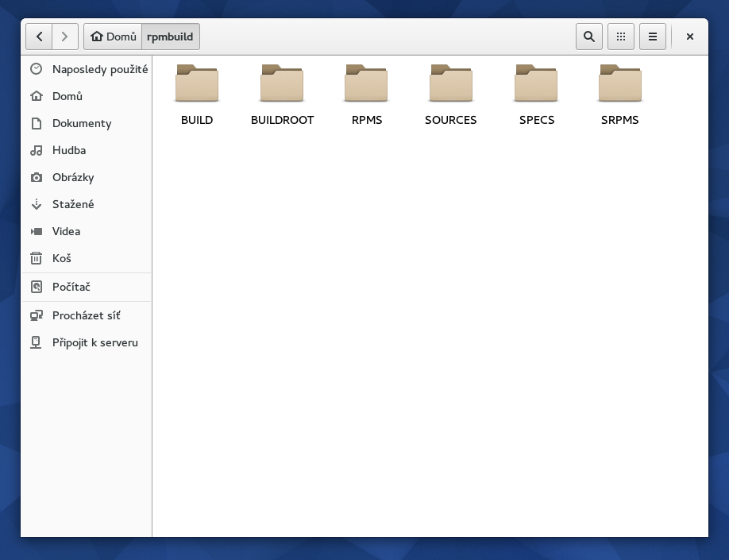Select the SOURCES folder icon

tap(451, 84)
